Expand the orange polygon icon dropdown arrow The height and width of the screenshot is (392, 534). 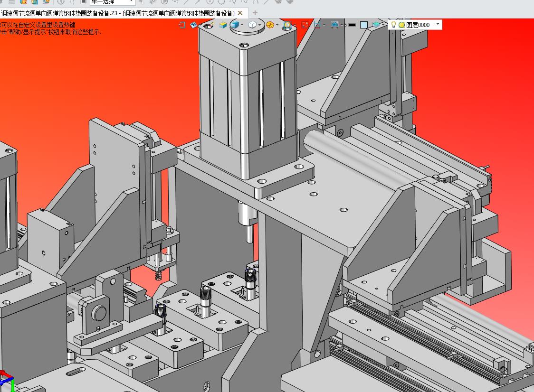tap(277, 25)
